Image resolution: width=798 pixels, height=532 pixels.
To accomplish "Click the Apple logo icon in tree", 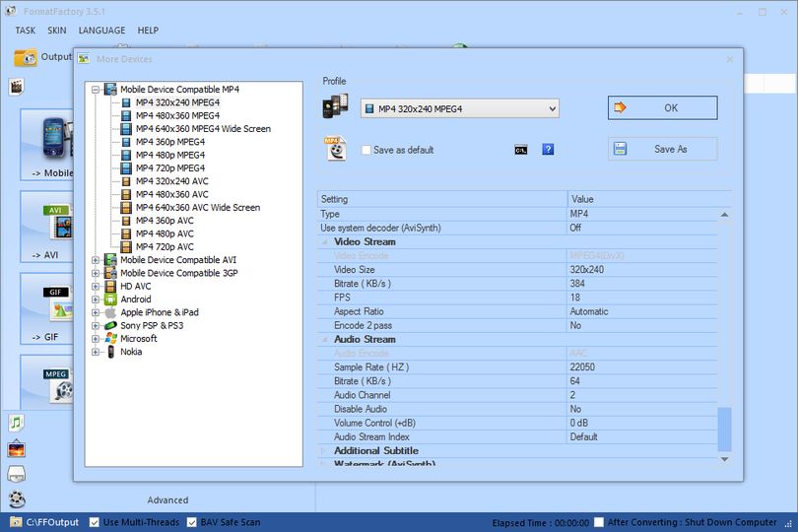I will click(x=110, y=312).
